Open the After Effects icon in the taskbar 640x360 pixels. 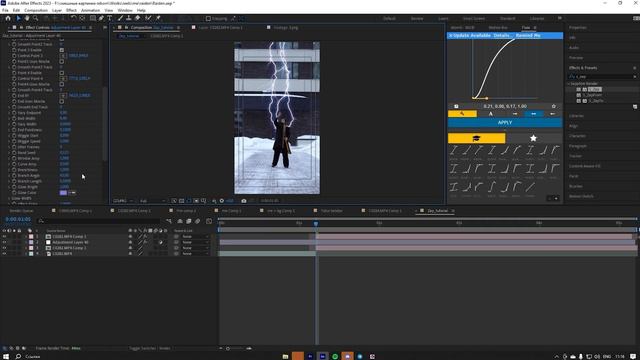(322, 356)
